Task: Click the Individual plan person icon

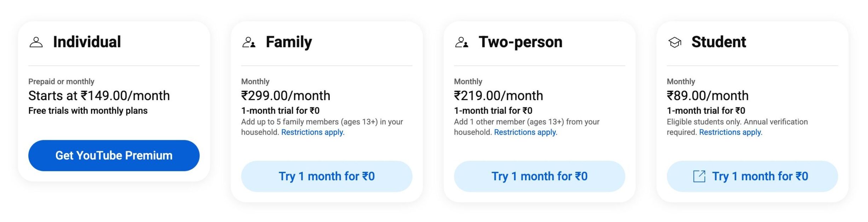Action: 36,42
